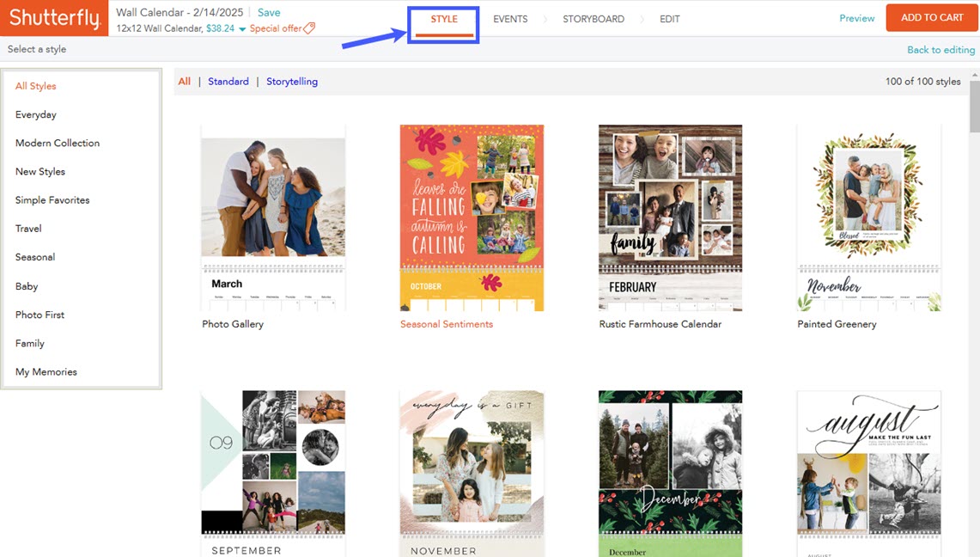980x557 pixels.
Task: Save the Wall Calendar project
Action: pos(269,12)
